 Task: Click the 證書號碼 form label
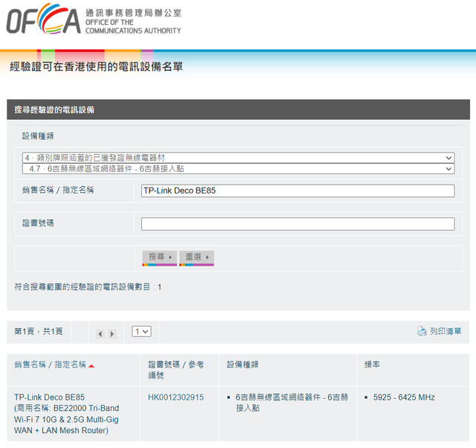pos(38,223)
